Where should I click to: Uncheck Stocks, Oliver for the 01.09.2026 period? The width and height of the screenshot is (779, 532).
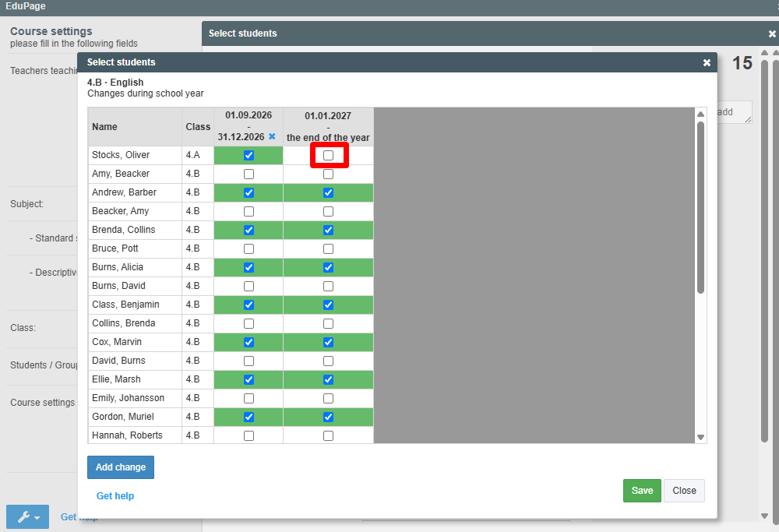point(249,156)
